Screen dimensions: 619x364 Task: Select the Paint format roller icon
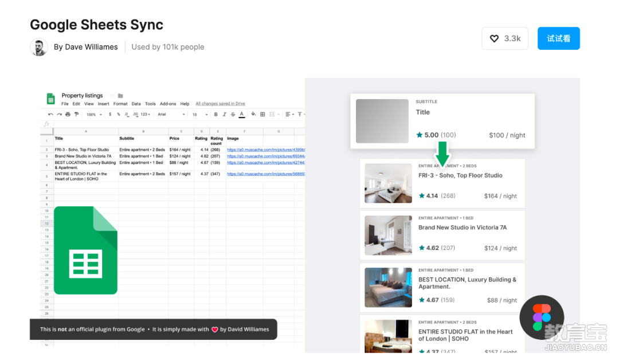(77, 115)
